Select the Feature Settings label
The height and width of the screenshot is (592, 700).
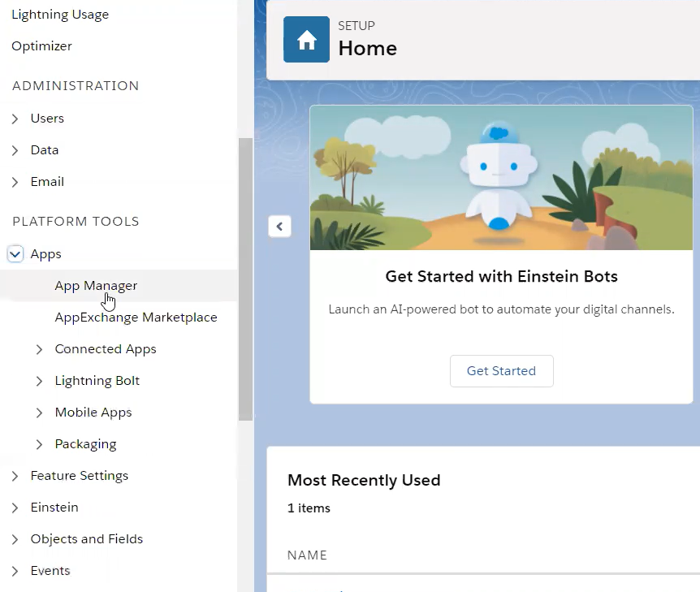pyautogui.click(x=80, y=476)
